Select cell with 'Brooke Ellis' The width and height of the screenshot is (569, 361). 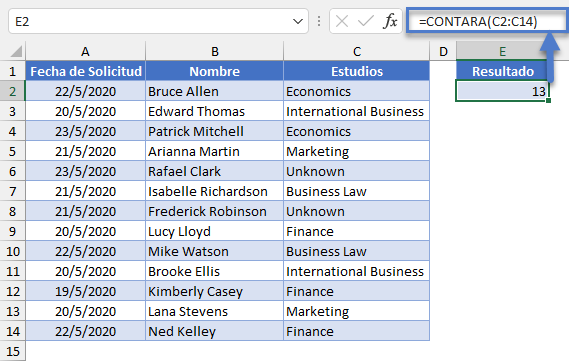click(214, 271)
